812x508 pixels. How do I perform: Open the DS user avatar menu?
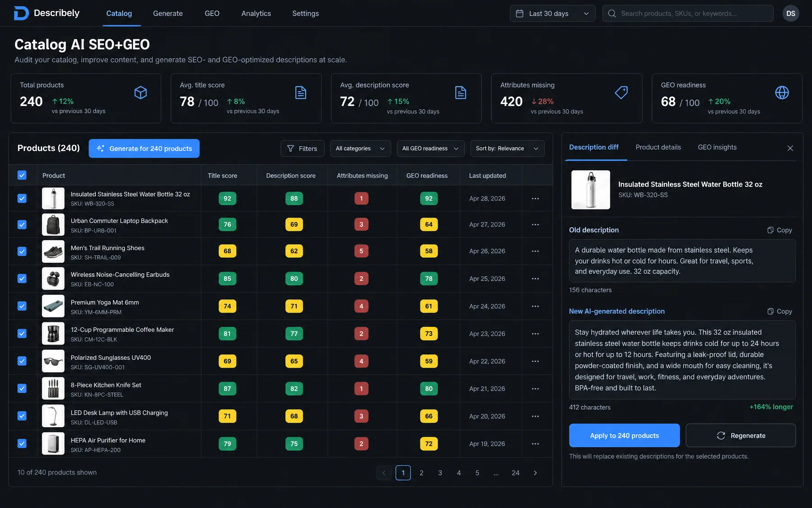[791, 14]
